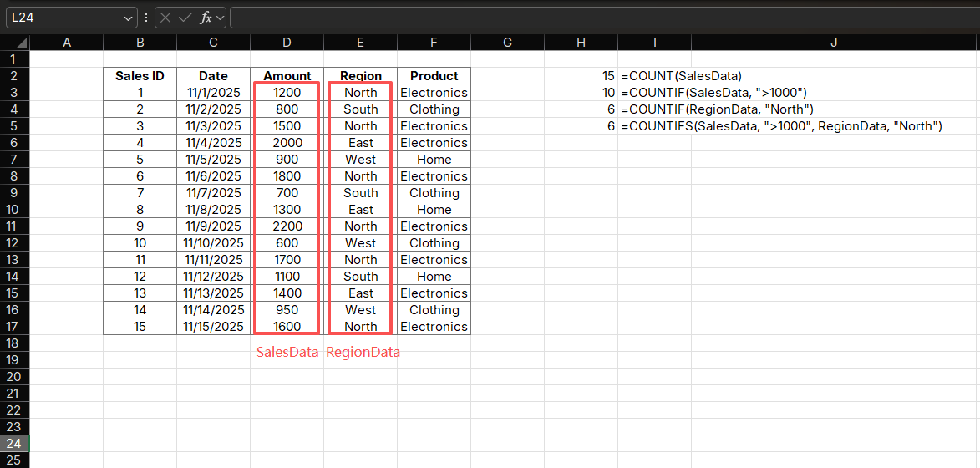Screen dimensions: 980x468
Task: Open the Name Box dropdown arrow
Action: pyautogui.click(x=129, y=18)
